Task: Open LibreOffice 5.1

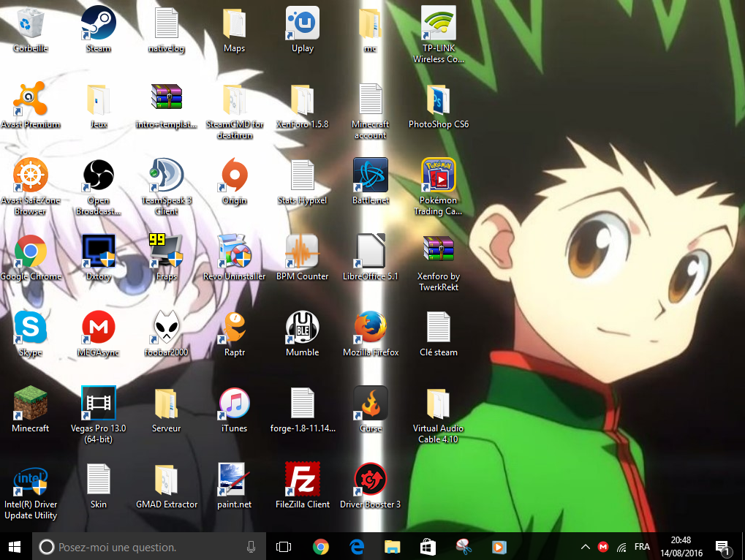Action: tap(371, 251)
